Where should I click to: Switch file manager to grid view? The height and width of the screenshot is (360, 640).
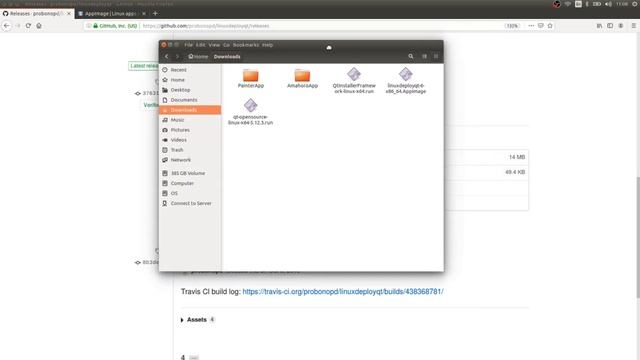coord(436,56)
